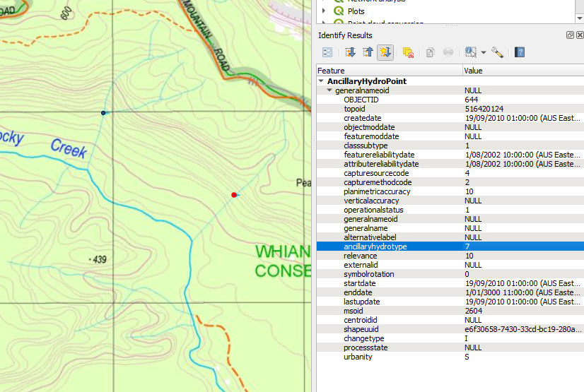Select the createdate attribute row

[450, 118]
